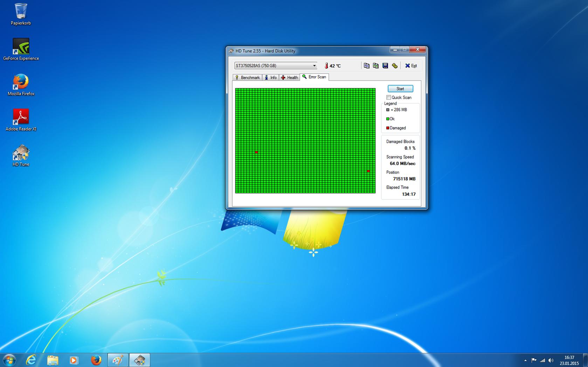
Task: Open the Action Center flag icon
Action: (534, 360)
